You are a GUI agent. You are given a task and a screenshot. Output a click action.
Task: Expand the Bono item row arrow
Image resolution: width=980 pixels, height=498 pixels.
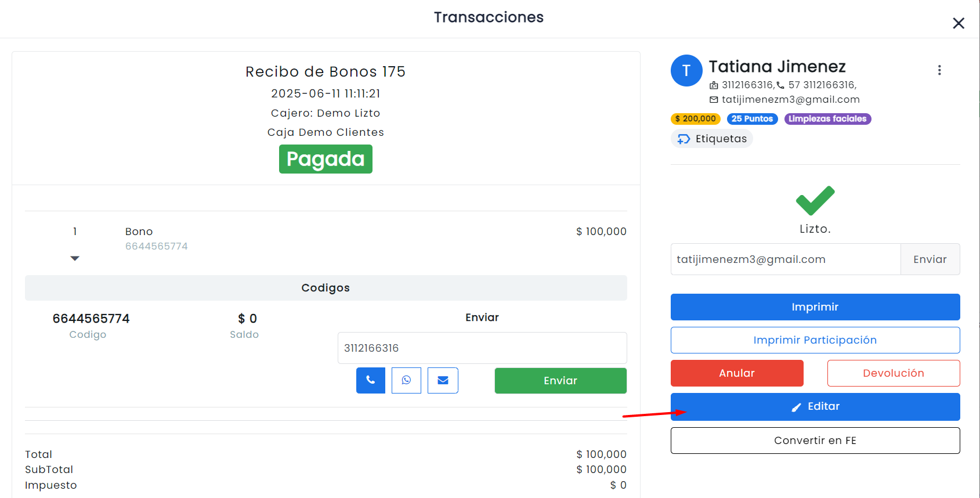[x=75, y=258]
